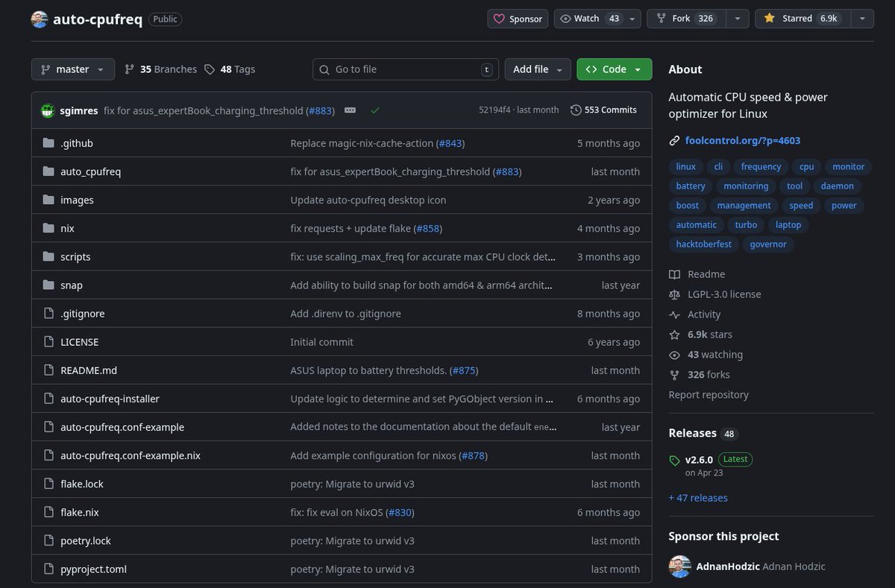Viewport: 895px width, 588px height.
Task: Open pull request #858 link
Action: [x=427, y=228]
